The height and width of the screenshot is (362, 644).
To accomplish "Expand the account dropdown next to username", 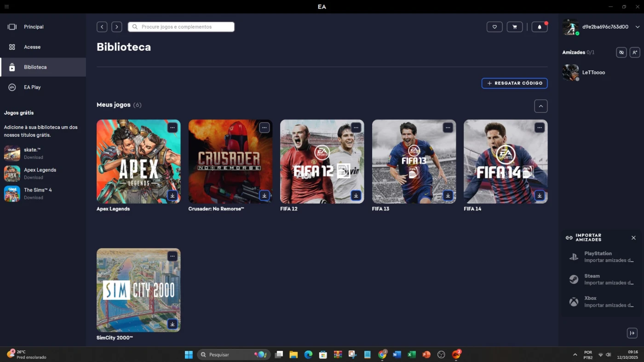I will [637, 27].
